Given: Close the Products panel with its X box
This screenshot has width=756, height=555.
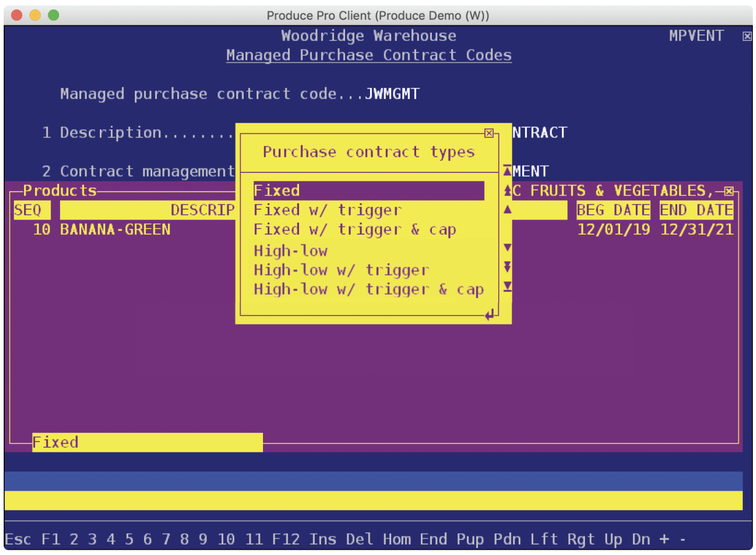Looking at the screenshot, I should pyautogui.click(x=729, y=191).
